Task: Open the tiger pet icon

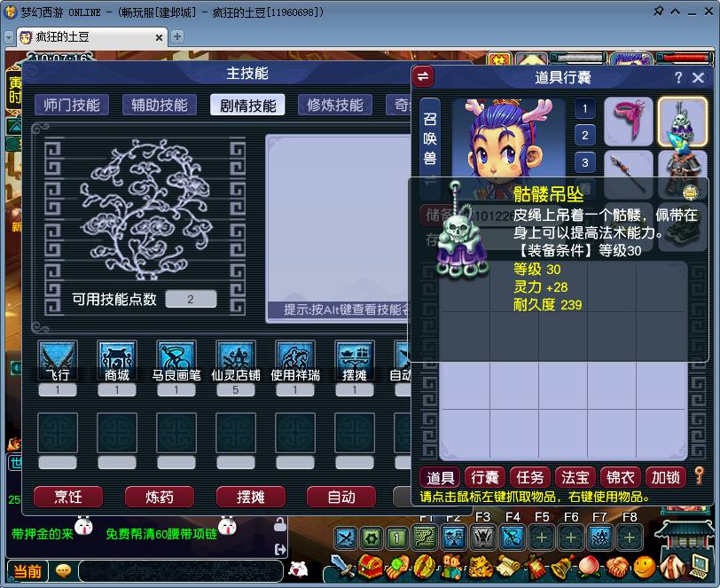Action: point(480,567)
